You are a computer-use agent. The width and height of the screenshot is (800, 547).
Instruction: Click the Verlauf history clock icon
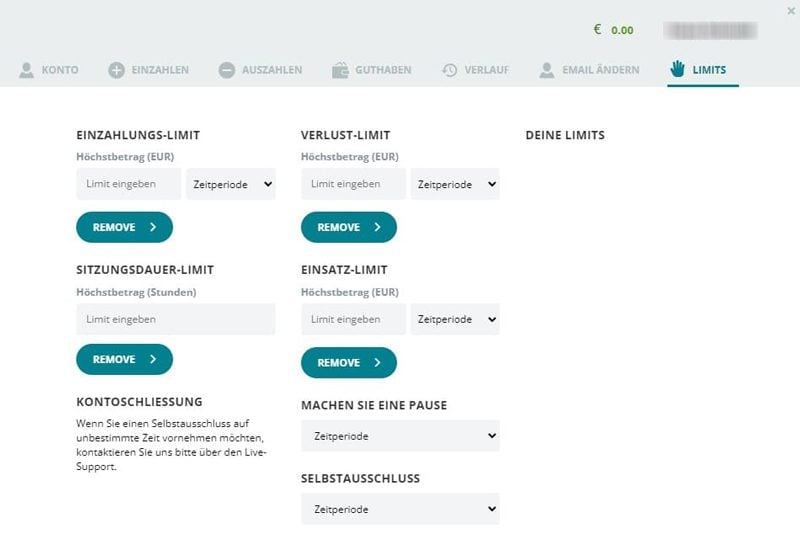(x=450, y=70)
